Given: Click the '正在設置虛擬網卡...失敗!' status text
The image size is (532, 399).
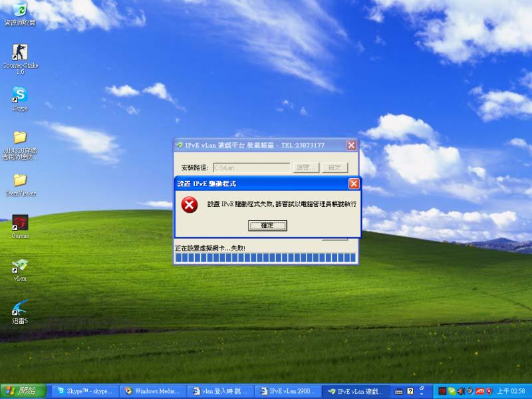Looking at the screenshot, I should click(210, 248).
